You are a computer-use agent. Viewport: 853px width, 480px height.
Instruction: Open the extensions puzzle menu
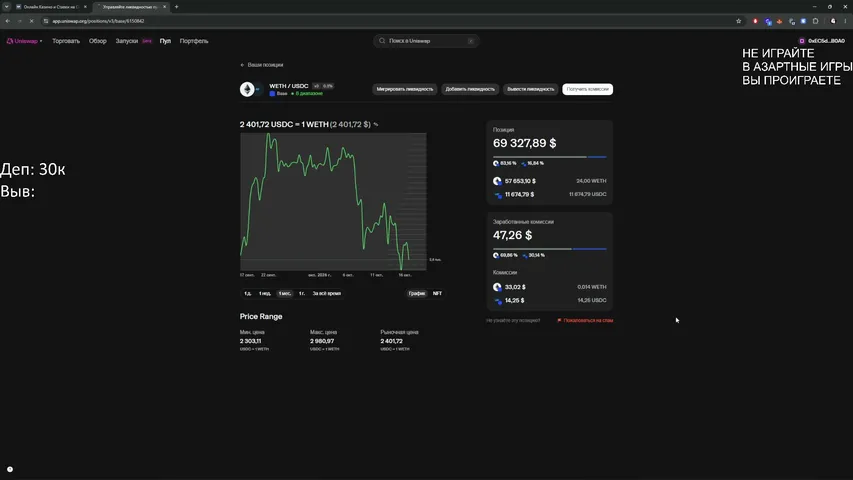(815, 21)
